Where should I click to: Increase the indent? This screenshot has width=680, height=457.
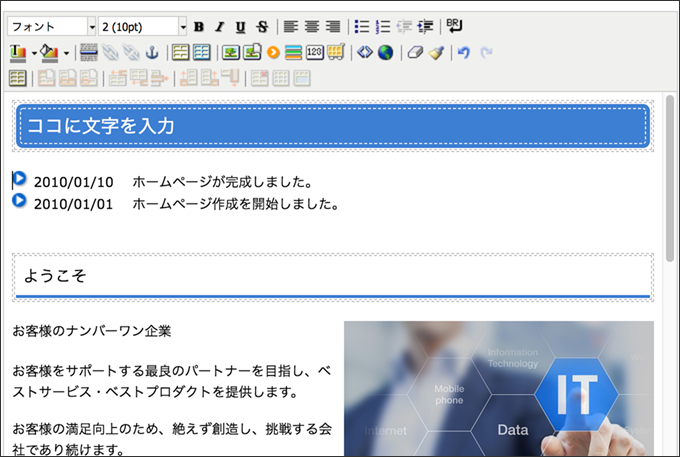pyautogui.click(x=425, y=27)
